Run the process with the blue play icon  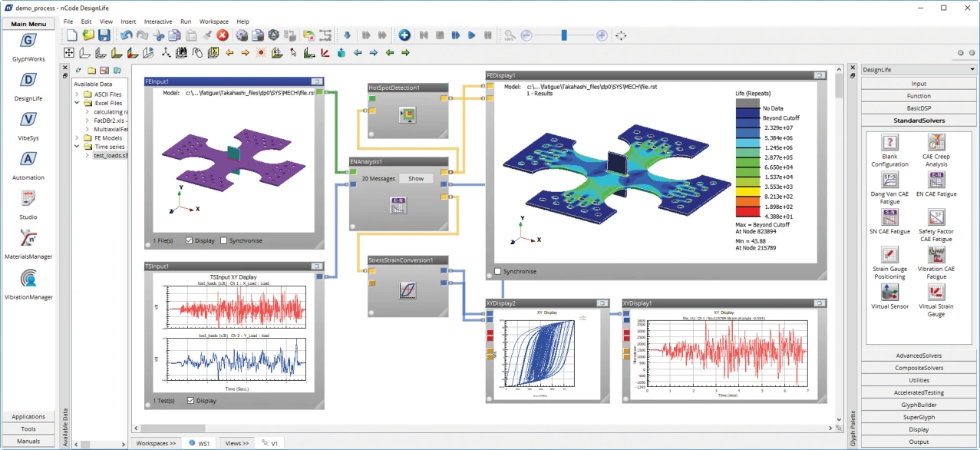pos(471,35)
